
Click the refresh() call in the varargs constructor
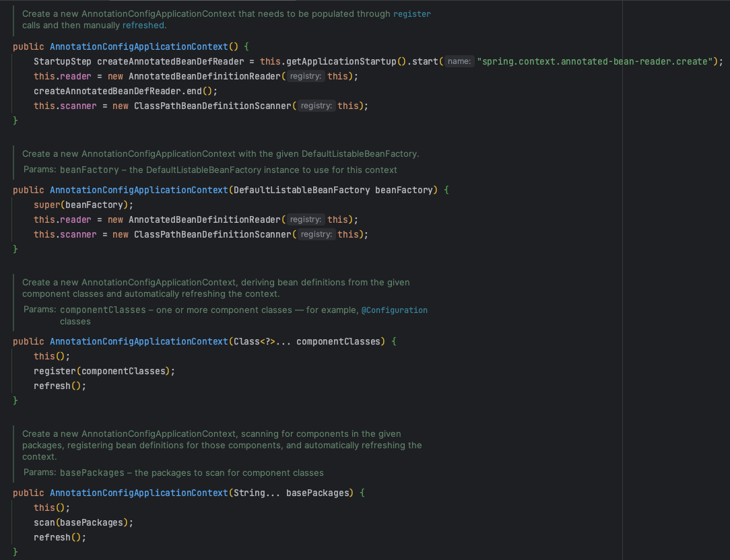(57, 385)
